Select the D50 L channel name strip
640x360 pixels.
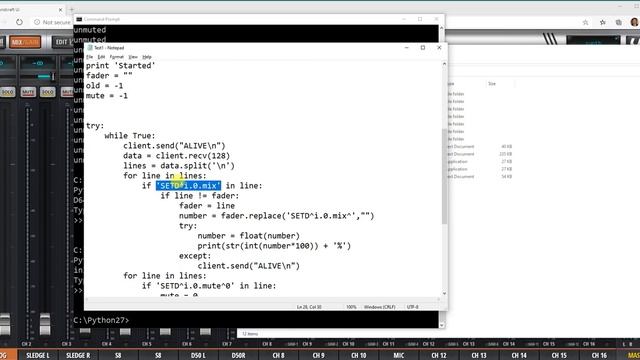click(198, 356)
